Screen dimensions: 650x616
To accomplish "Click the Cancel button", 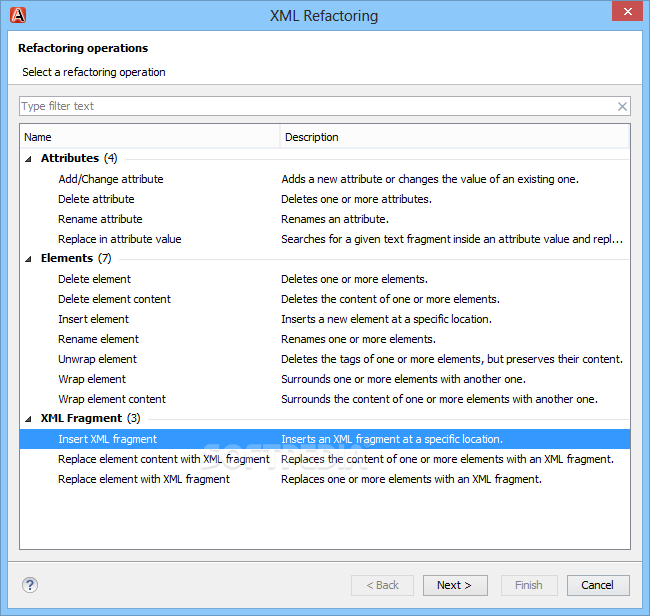I will point(598,585).
